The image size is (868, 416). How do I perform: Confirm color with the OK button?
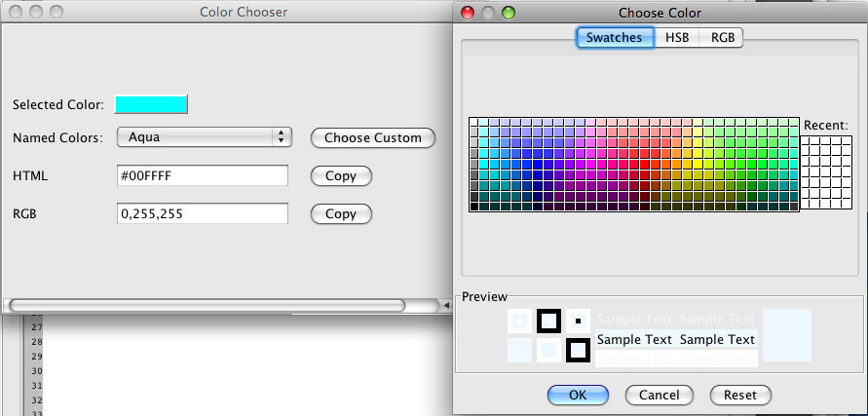(x=578, y=395)
